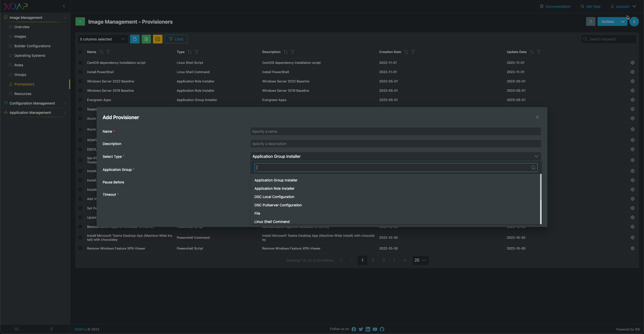Viewport: 644px width, 334px height.
Task: Filter the Creation Date column
Action: click(413, 52)
